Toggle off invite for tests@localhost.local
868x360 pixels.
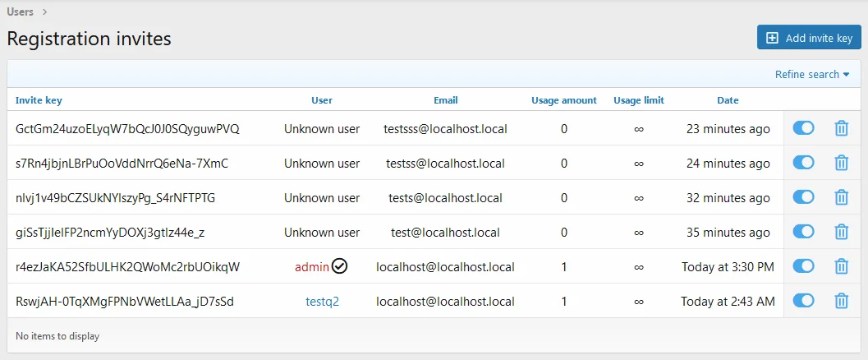pos(803,197)
